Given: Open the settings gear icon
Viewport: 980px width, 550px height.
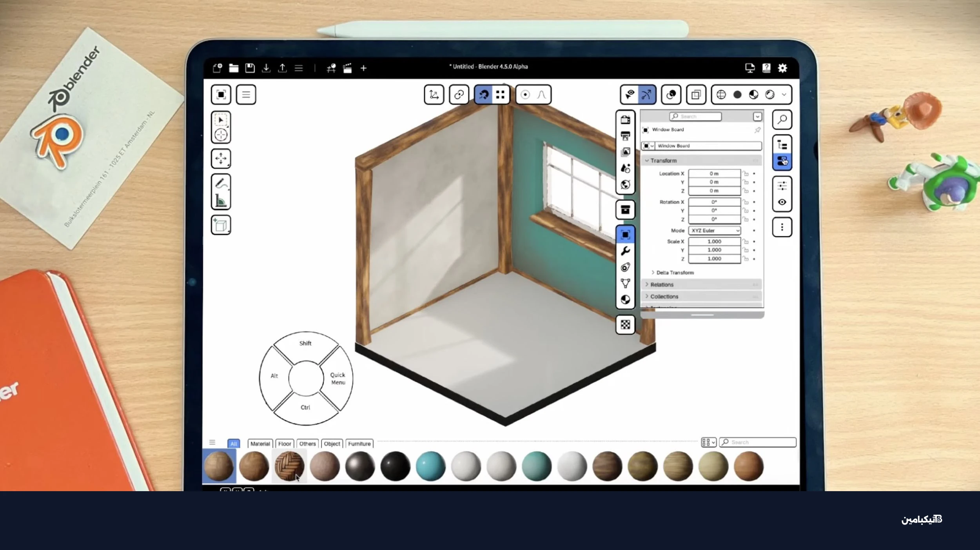Looking at the screenshot, I should [782, 68].
